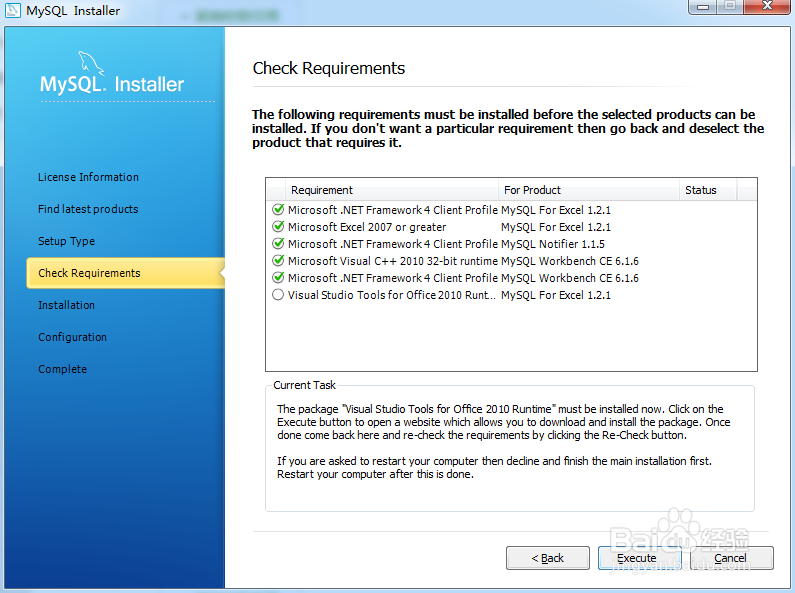
Task: Click MySQL Workbench CE 6.1.6 cell for Visual C++
Action: pos(570,261)
